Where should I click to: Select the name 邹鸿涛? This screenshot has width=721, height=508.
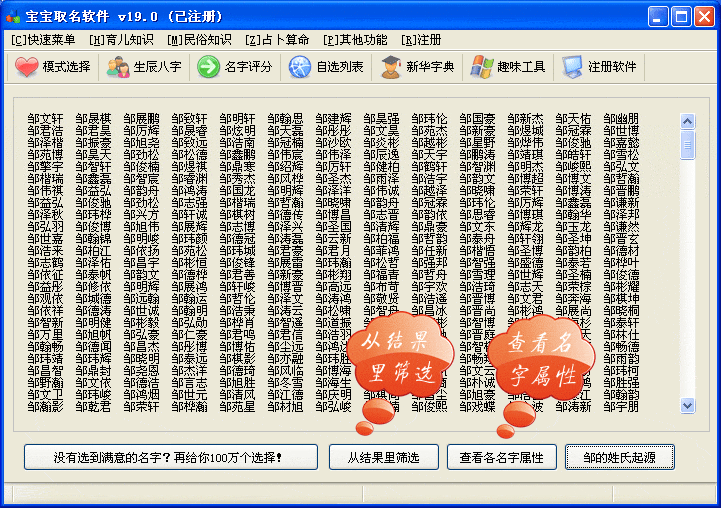click(x=189, y=190)
